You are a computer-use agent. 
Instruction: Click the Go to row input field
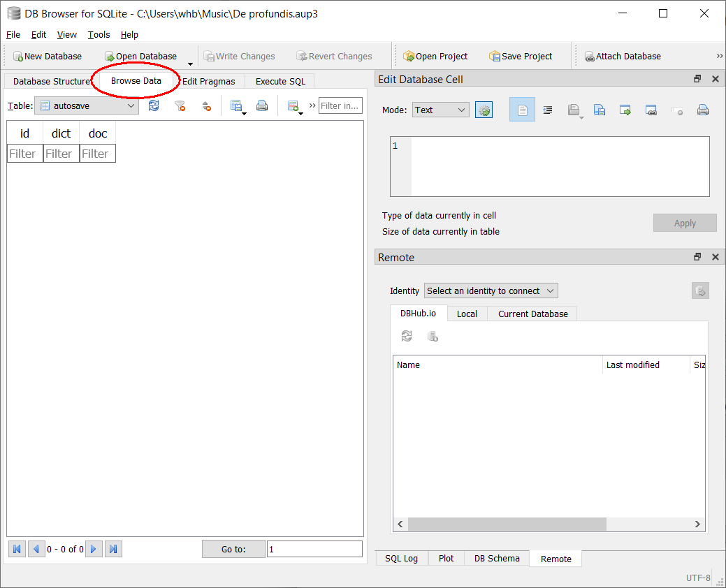point(314,549)
